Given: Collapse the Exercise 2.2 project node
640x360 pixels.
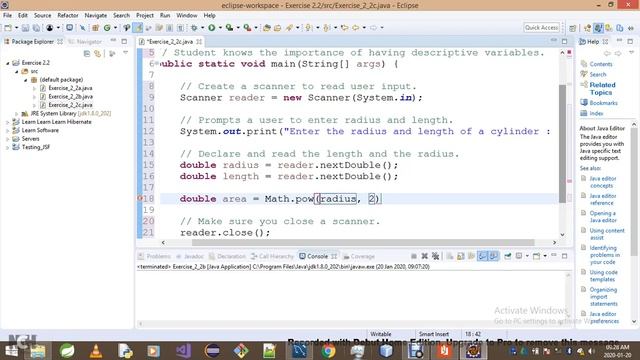Looking at the screenshot, I should (x=7, y=63).
